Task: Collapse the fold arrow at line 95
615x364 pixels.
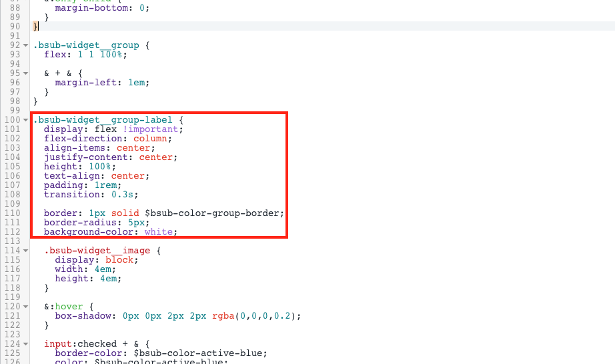Action: tap(26, 73)
